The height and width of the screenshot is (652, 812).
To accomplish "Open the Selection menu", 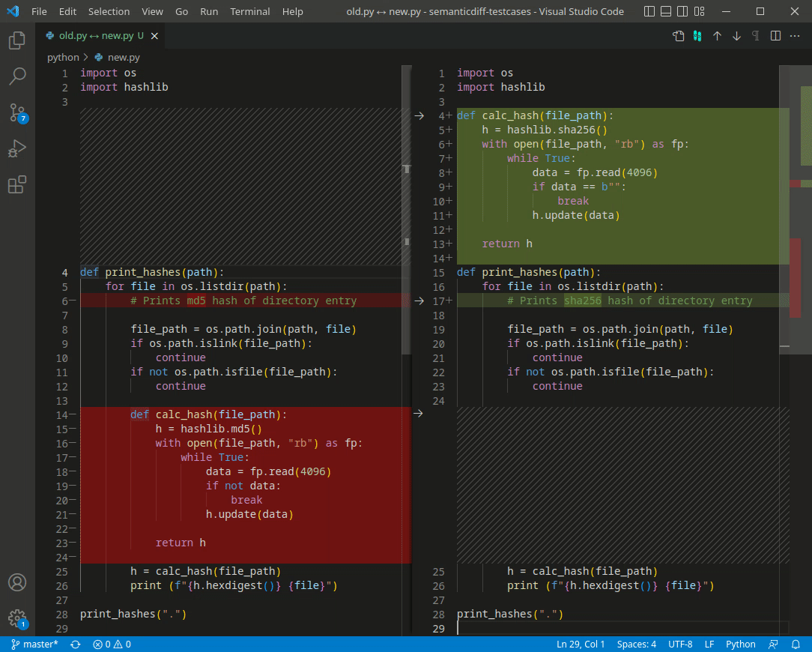I will (x=109, y=11).
